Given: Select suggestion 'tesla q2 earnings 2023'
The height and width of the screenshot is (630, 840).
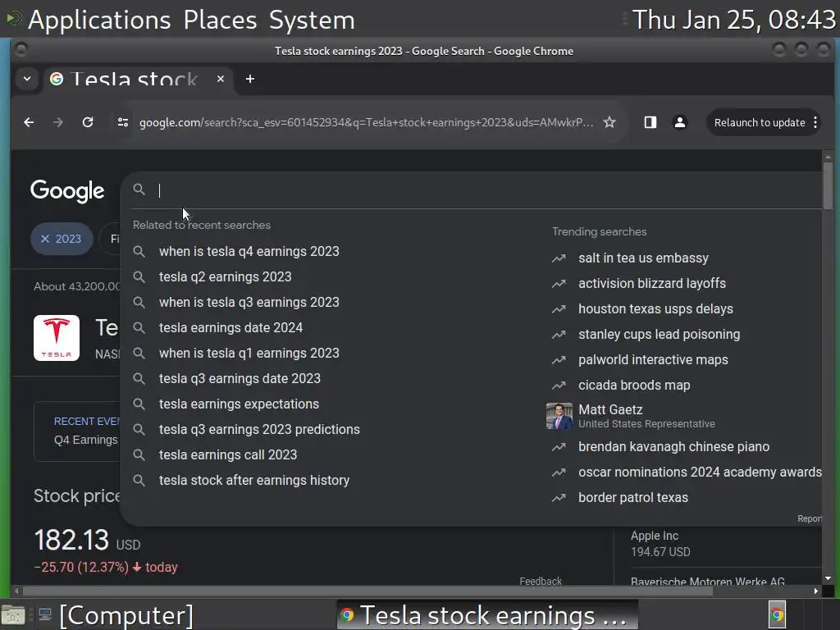Looking at the screenshot, I should (x=225, y=277).
